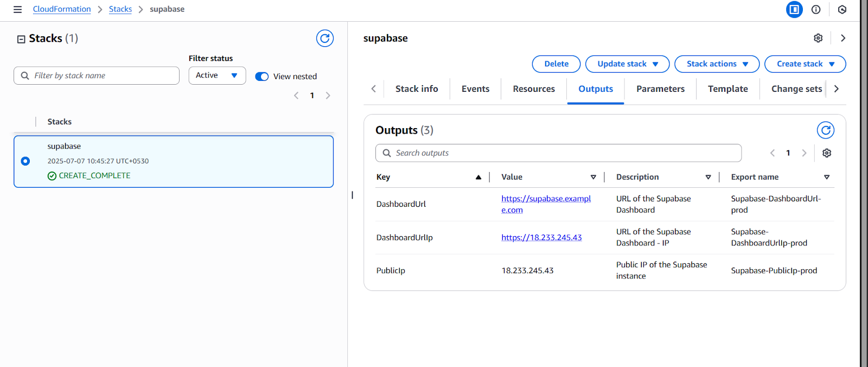Screen dimensions: 868x367
Task: Click the stack creation timestamp 2025-07-07
Action: (x=98, y=161)
